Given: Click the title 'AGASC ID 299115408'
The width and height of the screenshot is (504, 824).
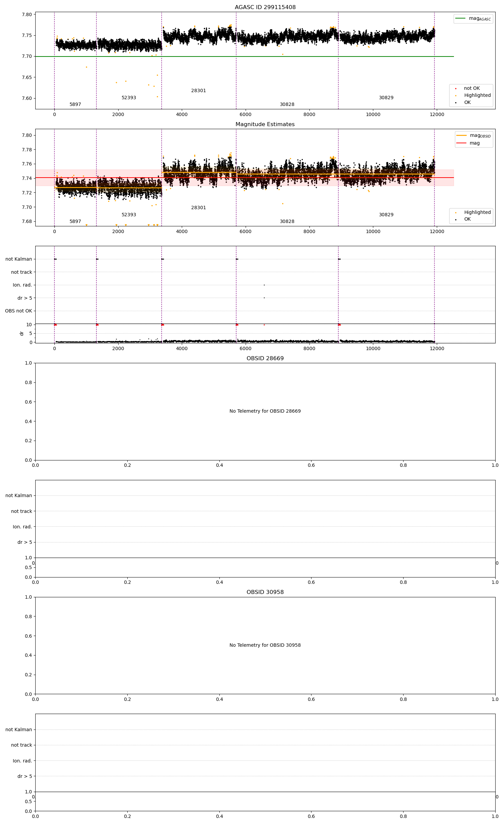Looking at the screenshot, I should pos(265,7).
